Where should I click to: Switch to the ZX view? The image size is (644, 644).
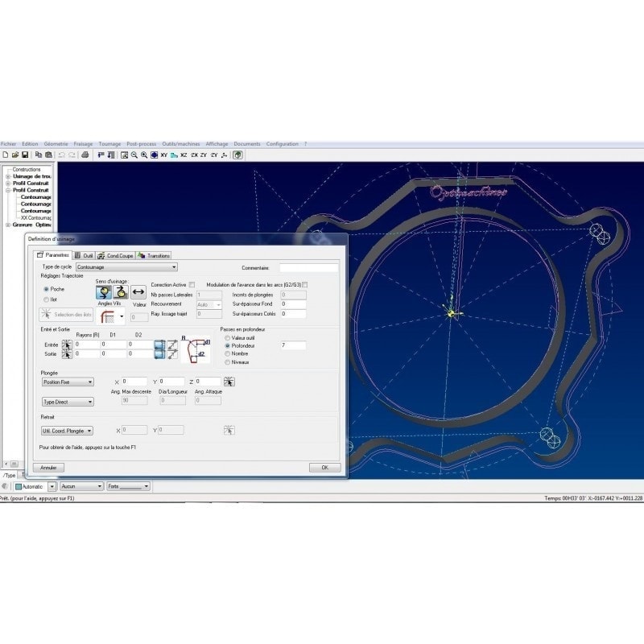[x=194, y=155]
